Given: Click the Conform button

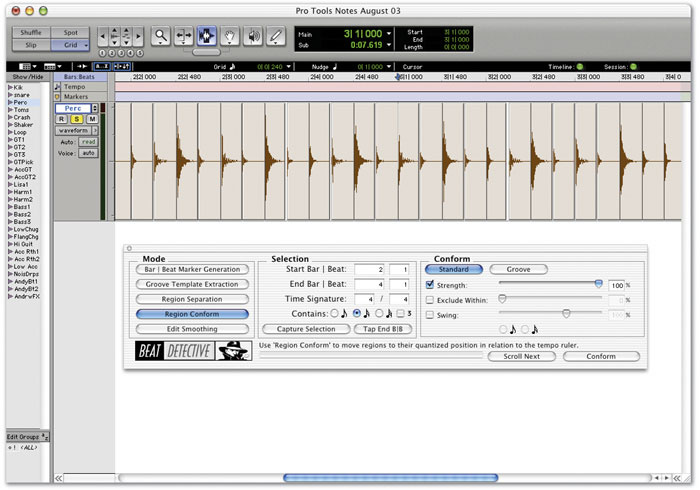Looking at the screenshot, I should (601, 356).
